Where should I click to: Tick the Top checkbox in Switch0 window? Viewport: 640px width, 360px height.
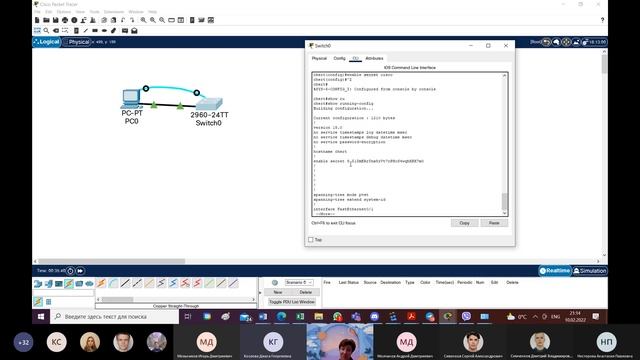(311, 240)
